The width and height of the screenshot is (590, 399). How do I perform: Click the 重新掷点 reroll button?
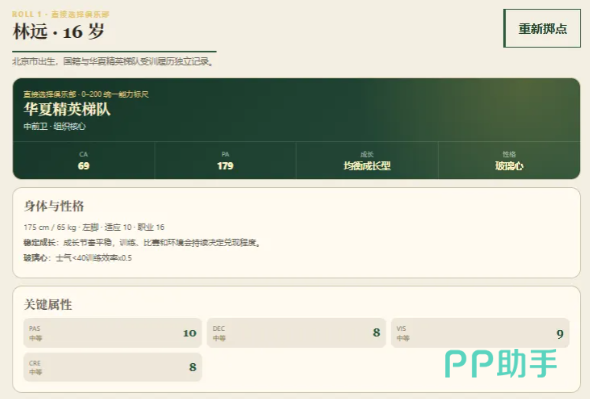click(542, 29)
